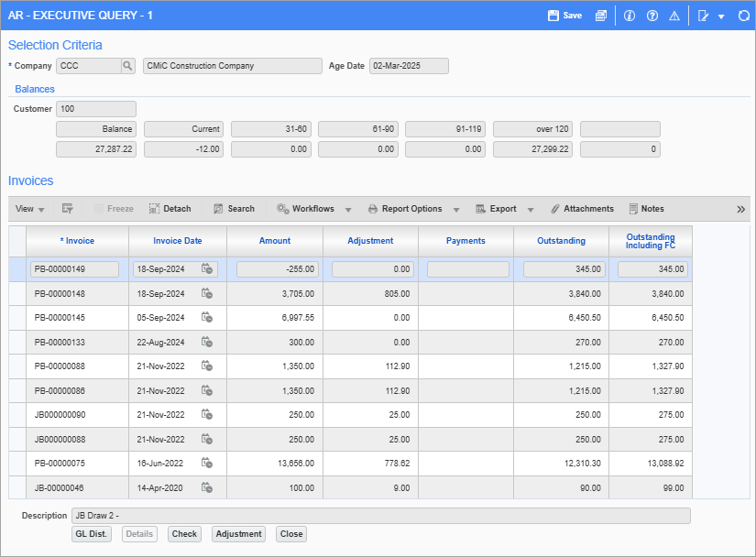This screenshot has width=756, height=557.
Task: Click the Payments field for PB-00000149
Action: pos(467,269)
